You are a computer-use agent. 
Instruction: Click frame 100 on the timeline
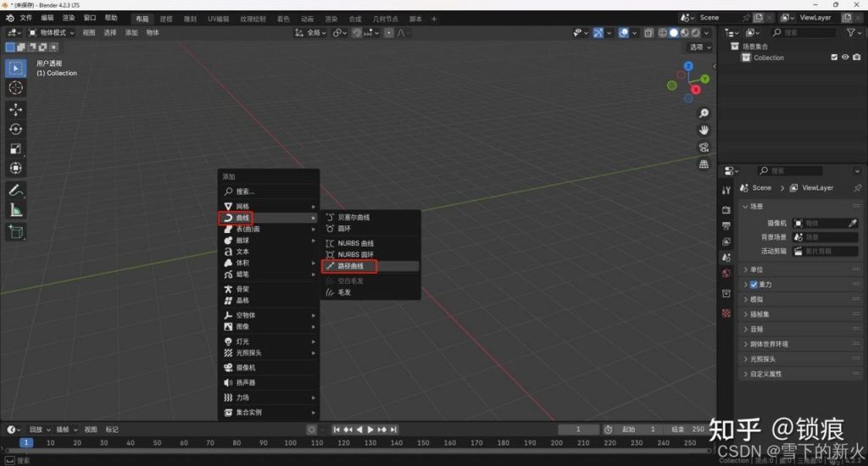coord(290,443)
